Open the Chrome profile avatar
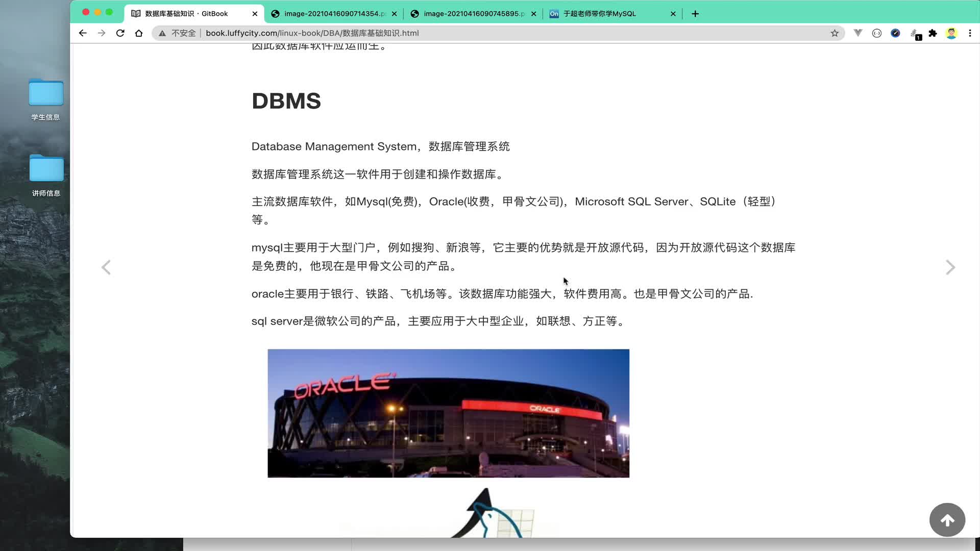The width and height of the screenshot is (980, 551). (951, 33)
